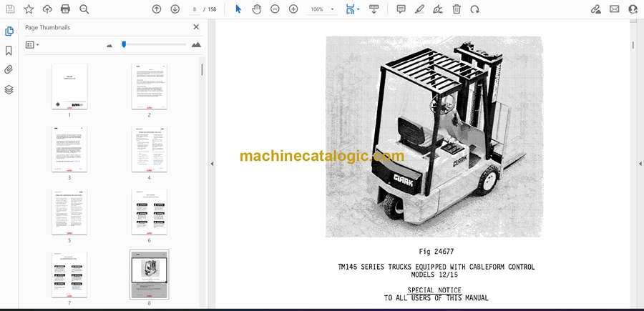Click the Save file icon
Screen dimensions: 644x311
[x=10, y=9]
